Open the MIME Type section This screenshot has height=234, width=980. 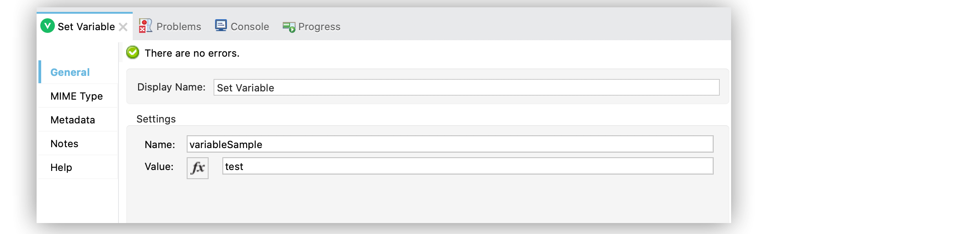tap(76, 96)
